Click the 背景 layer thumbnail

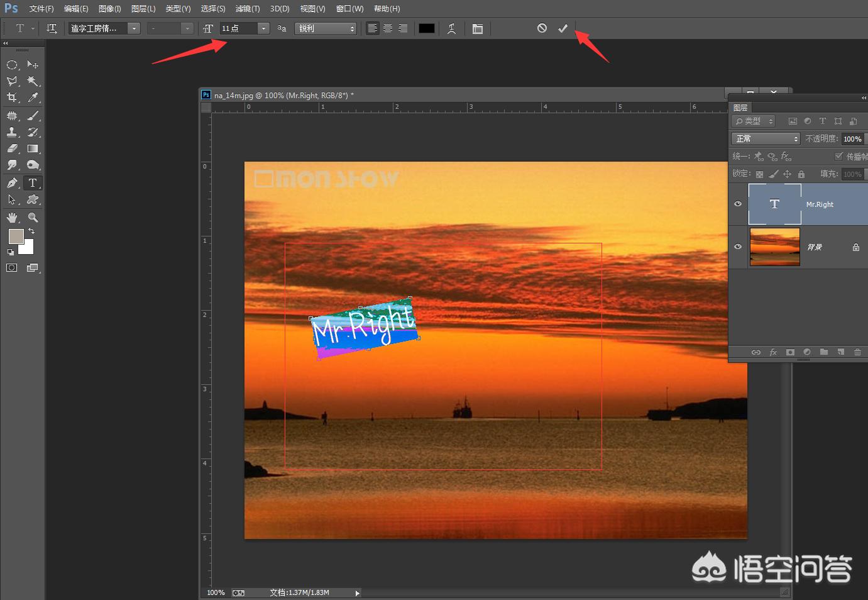click(x=774, y=247)
